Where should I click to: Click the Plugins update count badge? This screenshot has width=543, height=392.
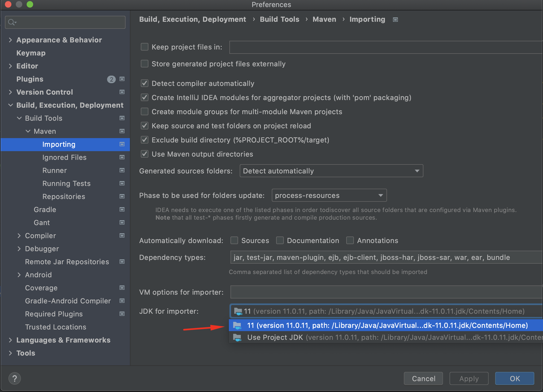point(111,79)
